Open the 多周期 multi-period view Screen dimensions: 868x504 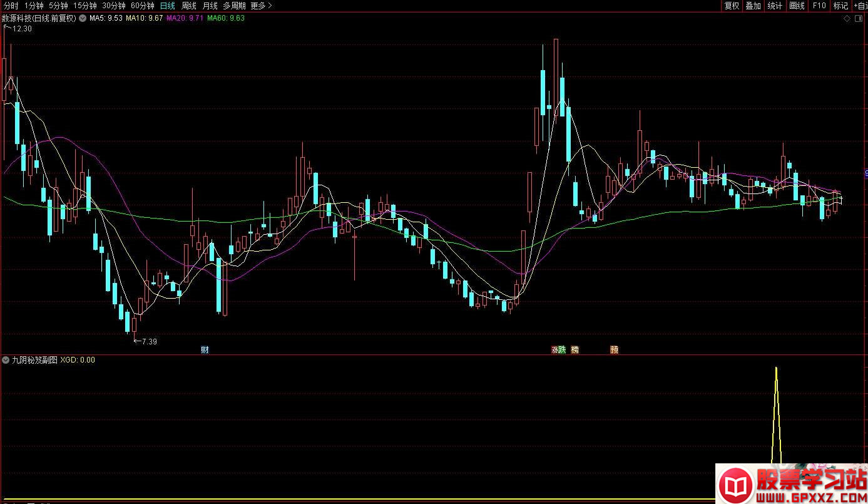[234, 6]
